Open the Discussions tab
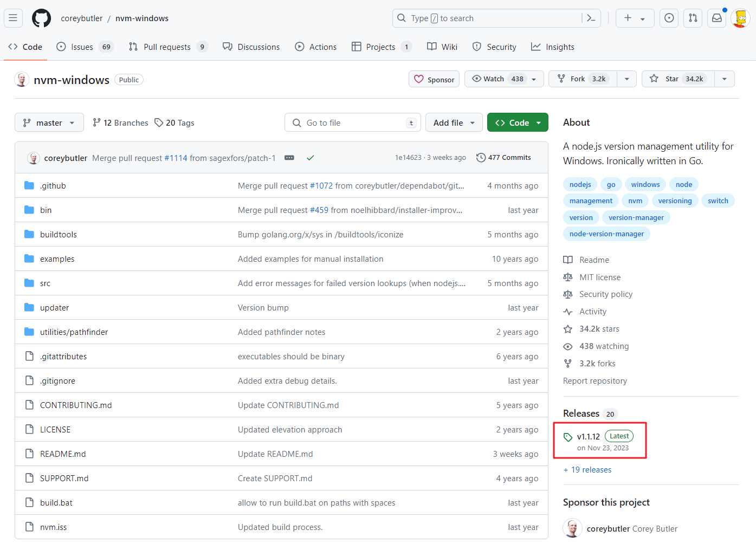 tap(251, 47)
